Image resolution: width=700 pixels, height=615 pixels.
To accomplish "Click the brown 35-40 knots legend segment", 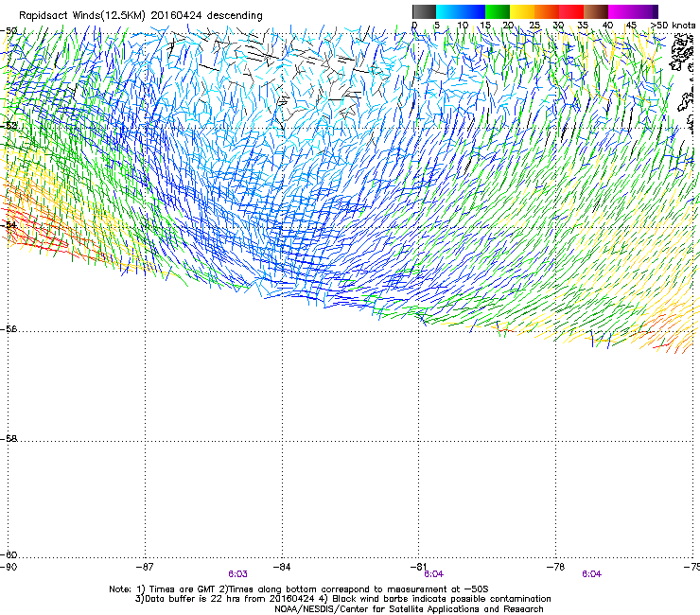I will pos(596,11).
